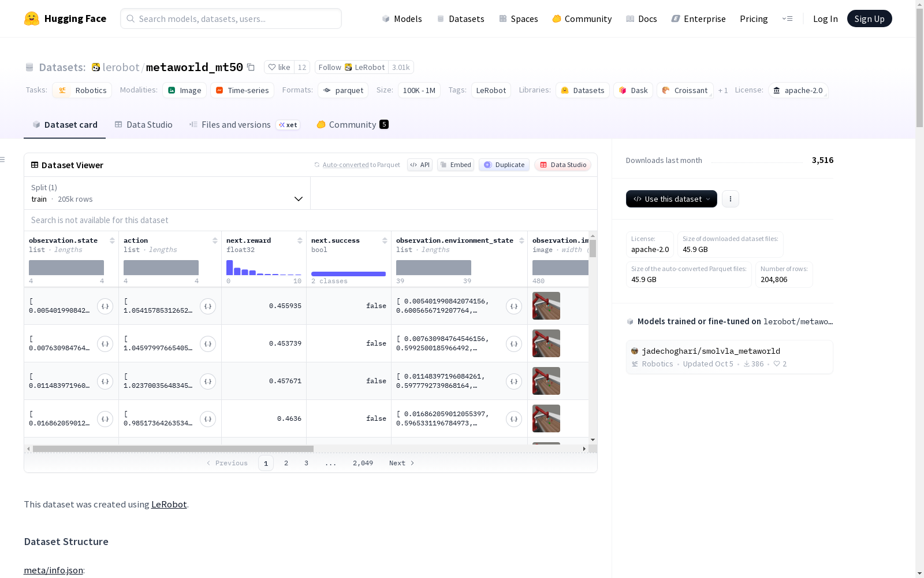Open the LeRobot link in the description

click(169, 504)
